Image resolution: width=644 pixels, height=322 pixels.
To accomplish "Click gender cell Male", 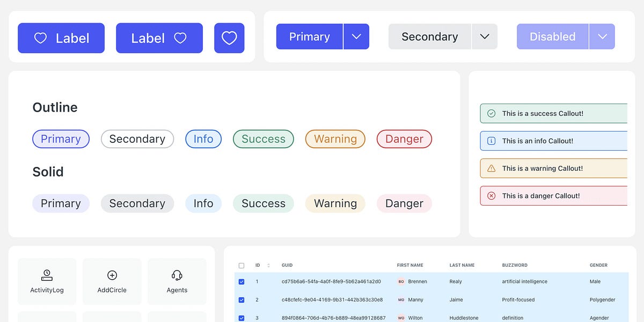I will (x=595, y=282).
